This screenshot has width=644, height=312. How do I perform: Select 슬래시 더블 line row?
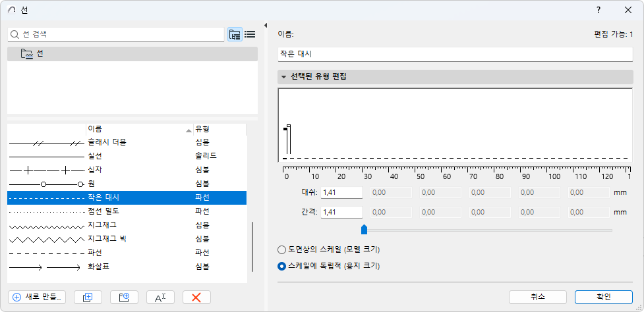tap(127, 143)
